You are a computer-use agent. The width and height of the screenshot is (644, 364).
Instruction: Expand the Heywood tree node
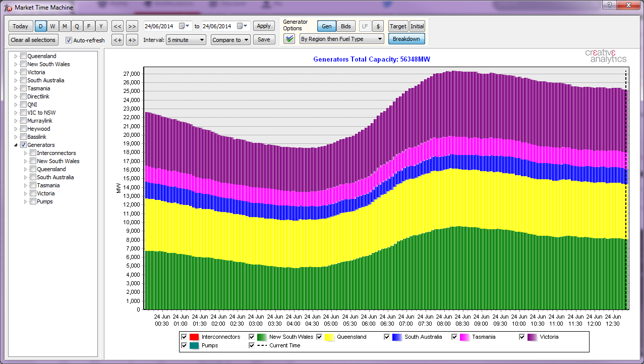pyautogui.click(x=16, y=129)
